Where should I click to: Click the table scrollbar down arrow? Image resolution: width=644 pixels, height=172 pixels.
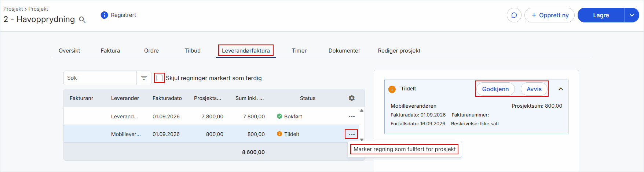(362, 140)
